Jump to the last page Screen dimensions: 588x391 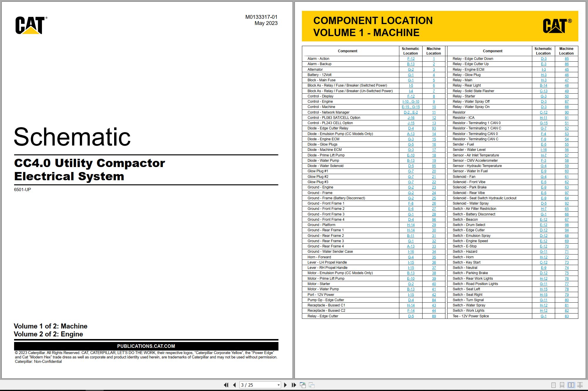pos(294,385)
